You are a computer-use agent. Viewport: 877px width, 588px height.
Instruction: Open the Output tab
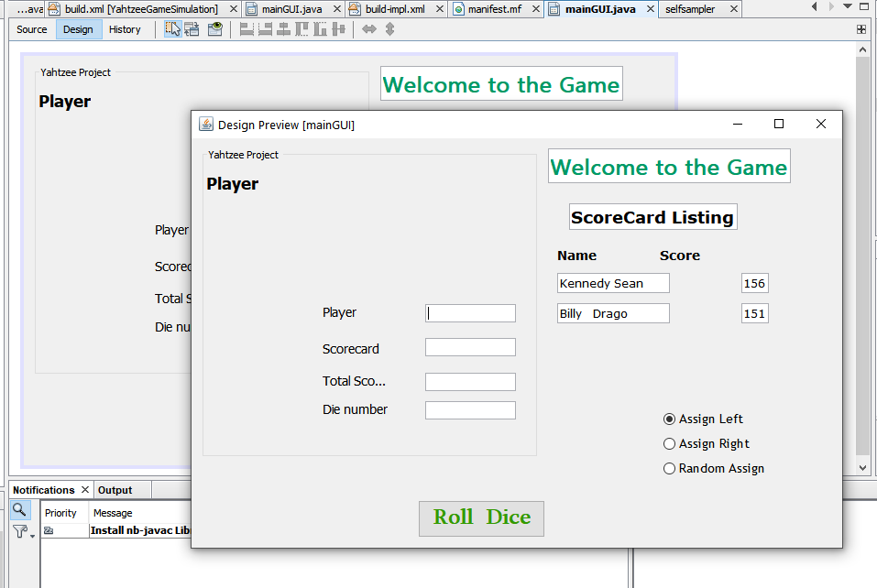click(115, 490)
